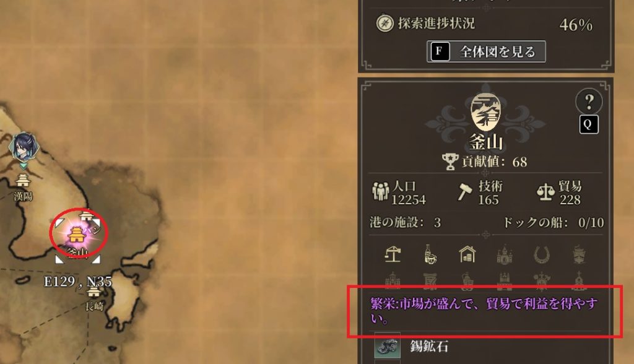The width and height of the screenshot is (634, 364).
Task: Click the greyed ship crest facility icon
Action: 579,255
